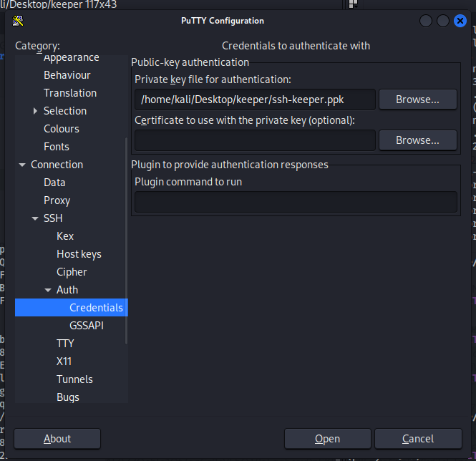This screenshot has width=476, height=461.
Task: Click the category tree scrollbar
Action: pos(126,241)
